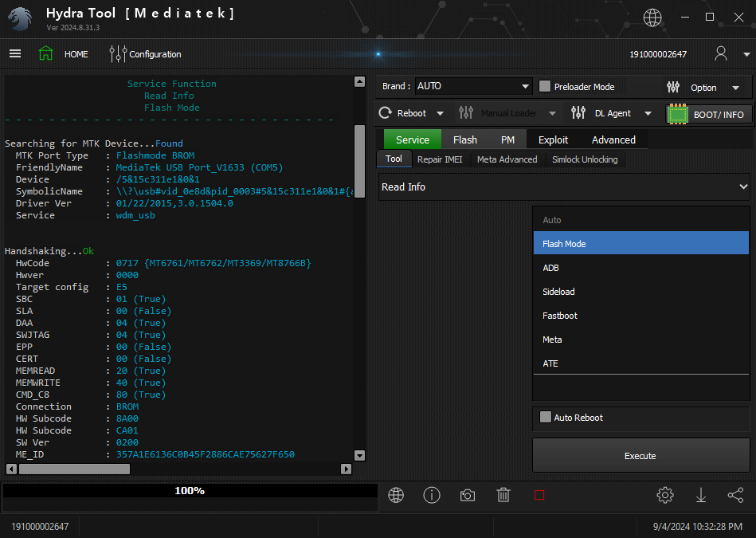Click the BOOT/ INFO button label
The height and width of the screenshot is (538, 756).
coord(719,114)
